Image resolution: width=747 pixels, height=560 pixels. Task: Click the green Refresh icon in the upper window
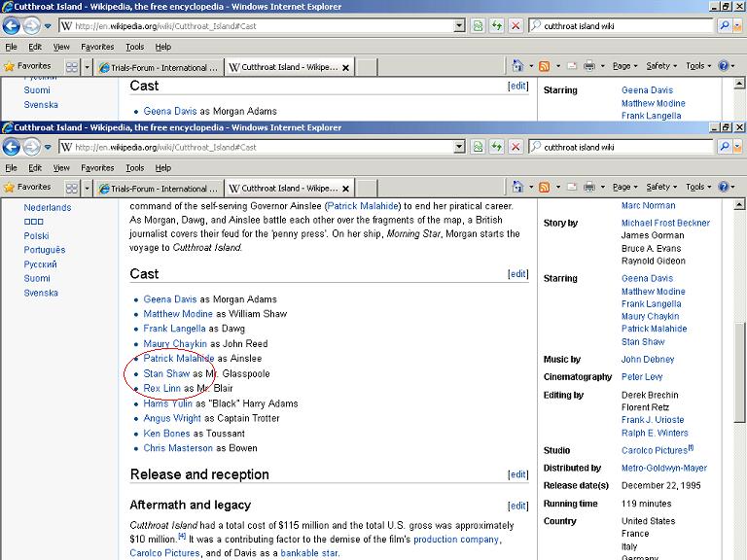(496, 25)
